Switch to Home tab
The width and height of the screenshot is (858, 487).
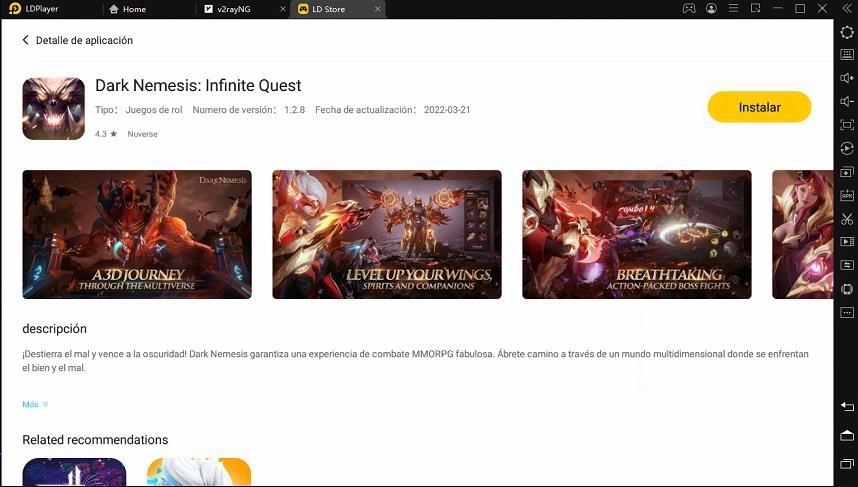click(127, 9)
